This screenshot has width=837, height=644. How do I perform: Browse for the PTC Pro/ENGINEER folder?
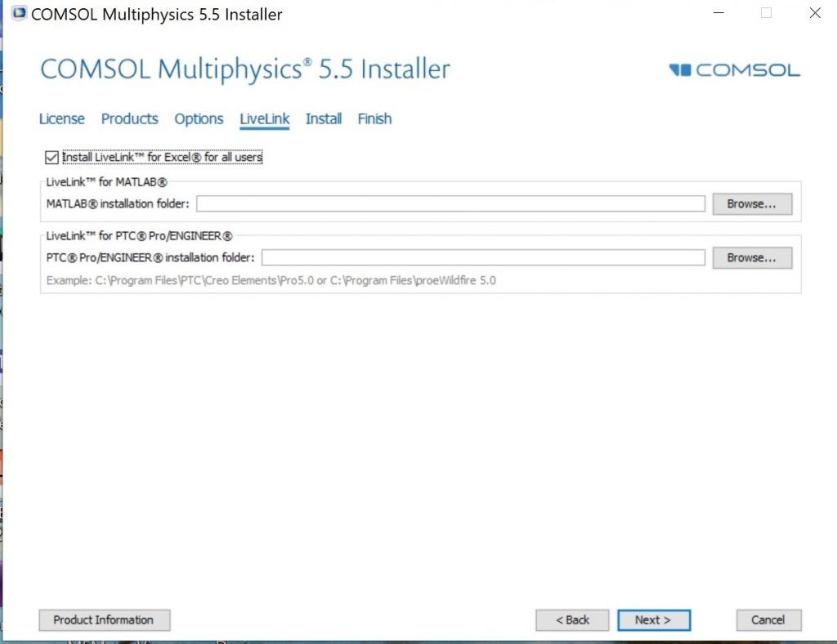click(x=752, y=257)
